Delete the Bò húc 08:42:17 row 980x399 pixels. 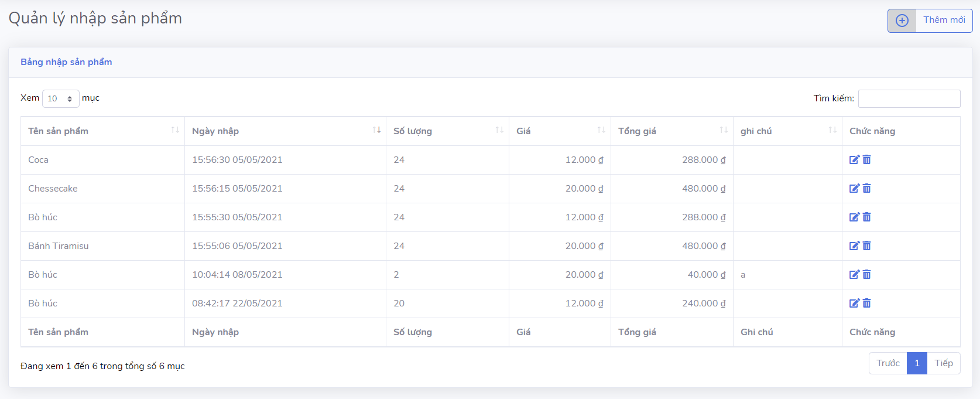pos(866,303)
